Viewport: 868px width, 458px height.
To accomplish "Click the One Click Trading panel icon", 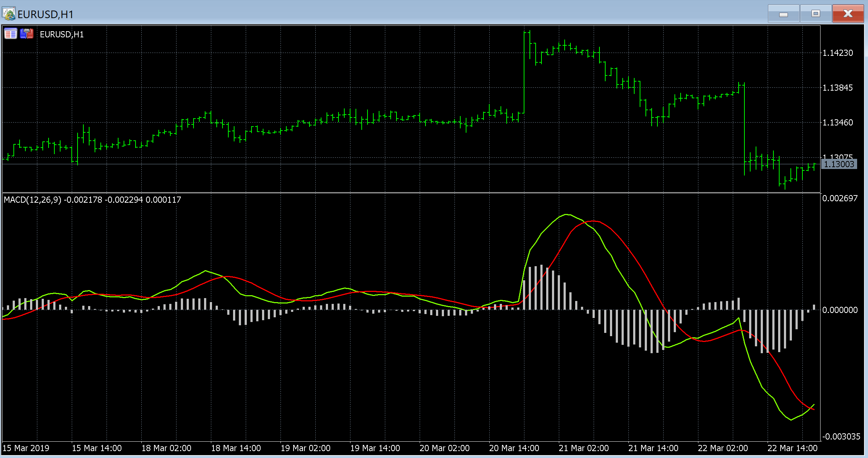I will [10, 34].
